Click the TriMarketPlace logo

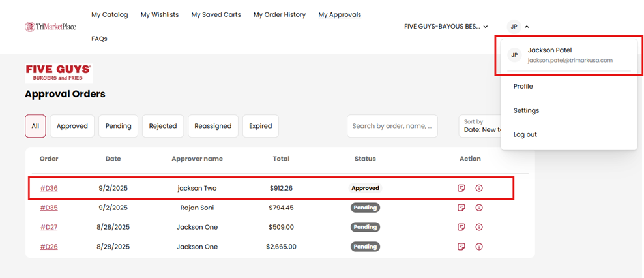(50, 27)
